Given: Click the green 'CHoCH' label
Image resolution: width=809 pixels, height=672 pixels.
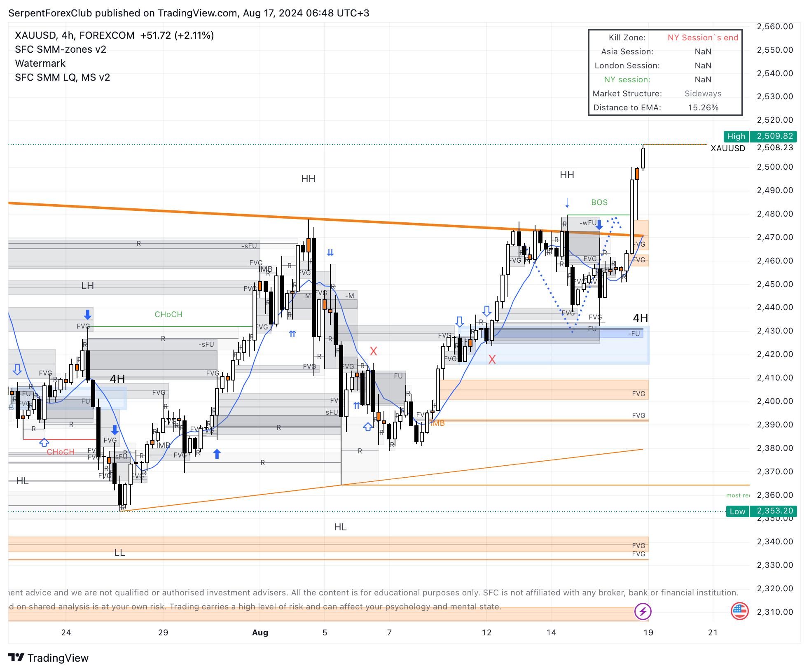Looking at the screenshot, I should click(x=168, y=314).
